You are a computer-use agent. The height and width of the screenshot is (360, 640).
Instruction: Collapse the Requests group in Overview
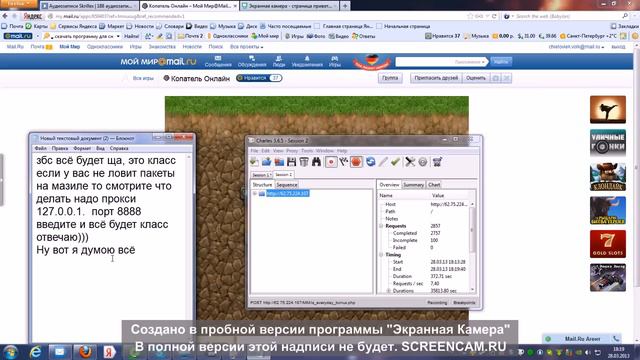(x=381, y=226)
